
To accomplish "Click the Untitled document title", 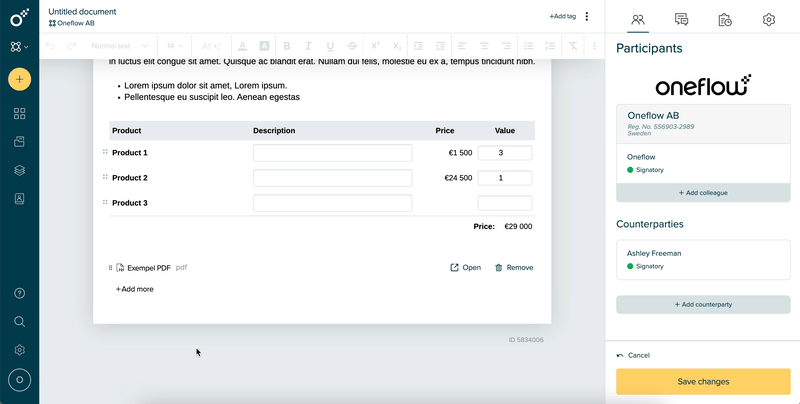I will click(x=82, y=12).
